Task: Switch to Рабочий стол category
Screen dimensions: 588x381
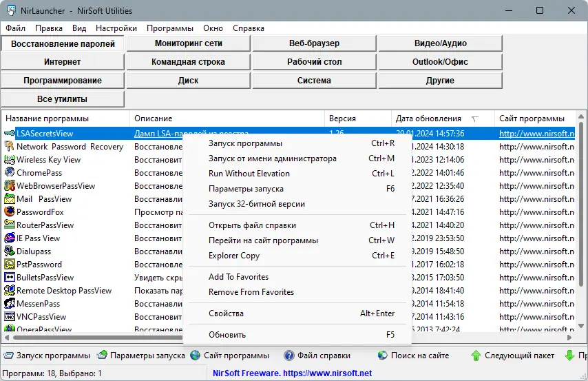Action: click(314, 62)
